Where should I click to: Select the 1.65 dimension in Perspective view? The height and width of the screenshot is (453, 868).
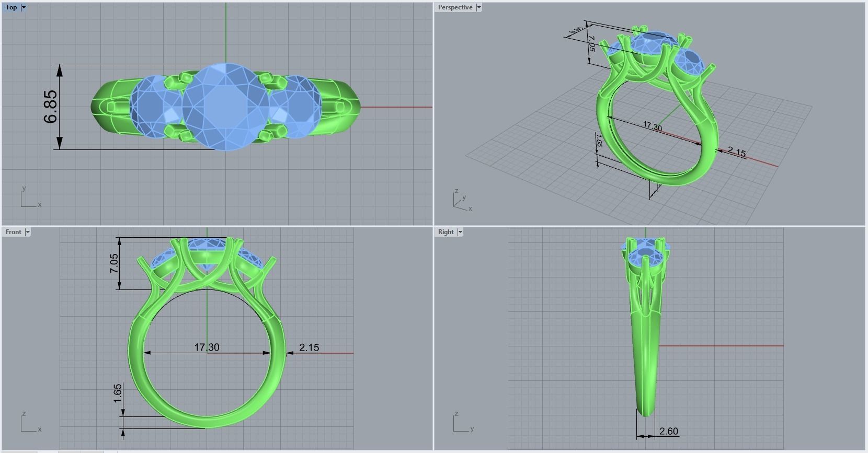coord(599,141)
